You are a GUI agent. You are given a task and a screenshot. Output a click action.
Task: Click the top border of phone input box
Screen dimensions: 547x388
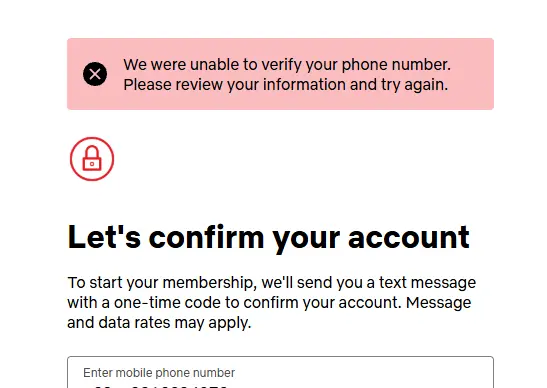coord(280,357)
